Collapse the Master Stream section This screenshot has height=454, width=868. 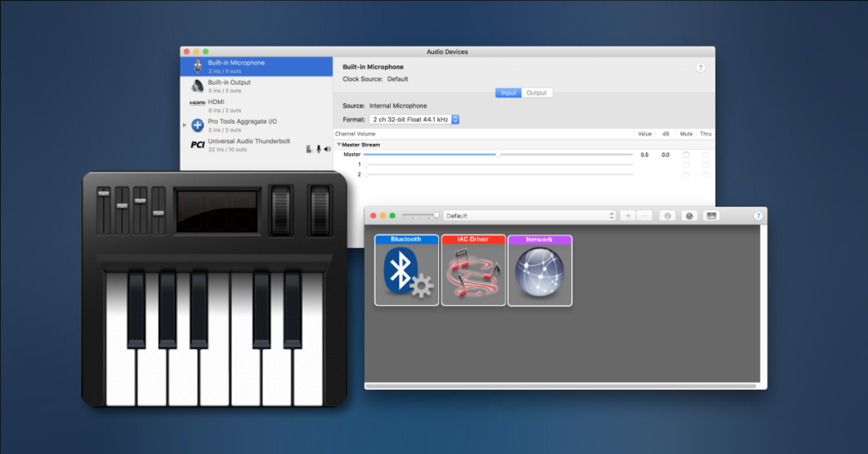pyautogui.click(x=338, y=145)
